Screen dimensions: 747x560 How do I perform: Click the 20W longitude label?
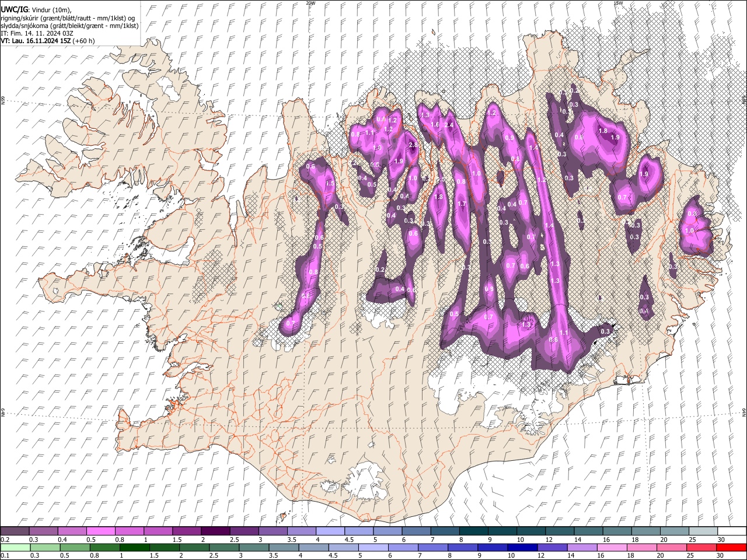[x=310, y=3]
